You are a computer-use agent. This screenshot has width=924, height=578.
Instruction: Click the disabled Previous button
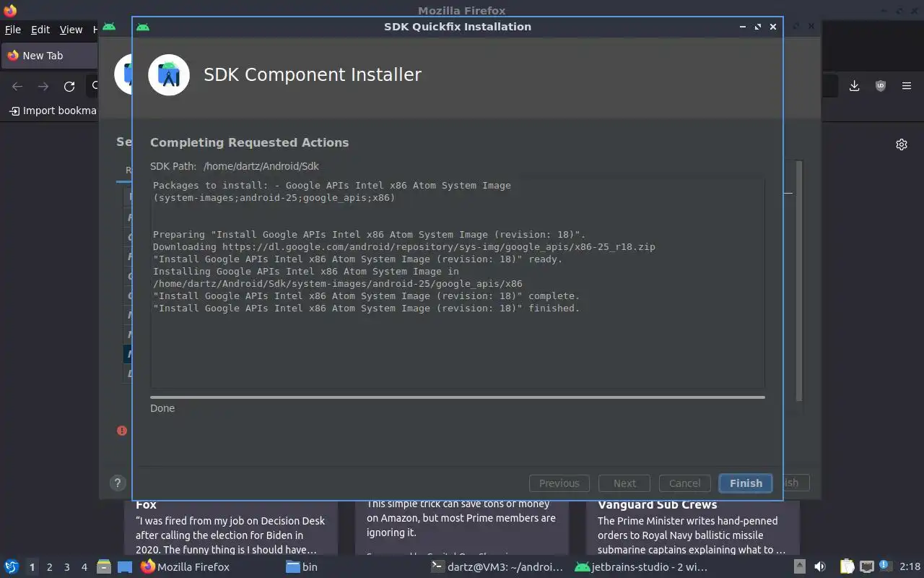(x=559, y=483)
